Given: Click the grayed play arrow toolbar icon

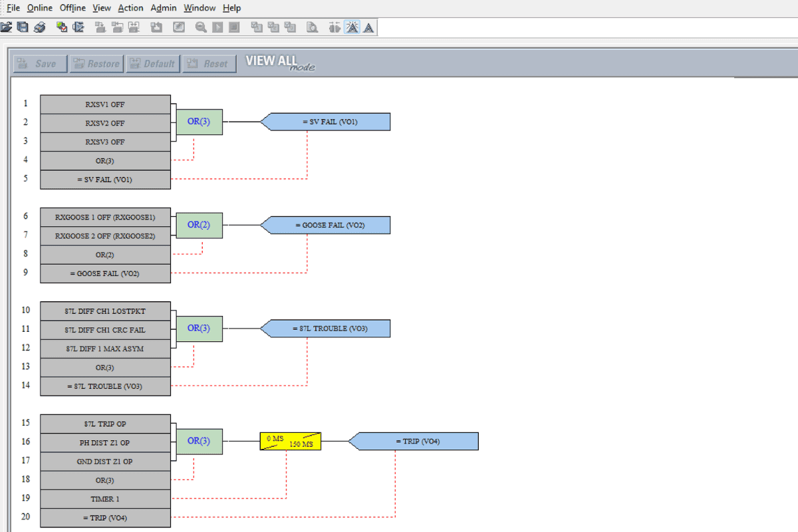Looking at the screenshot, I should coord(217,27).
